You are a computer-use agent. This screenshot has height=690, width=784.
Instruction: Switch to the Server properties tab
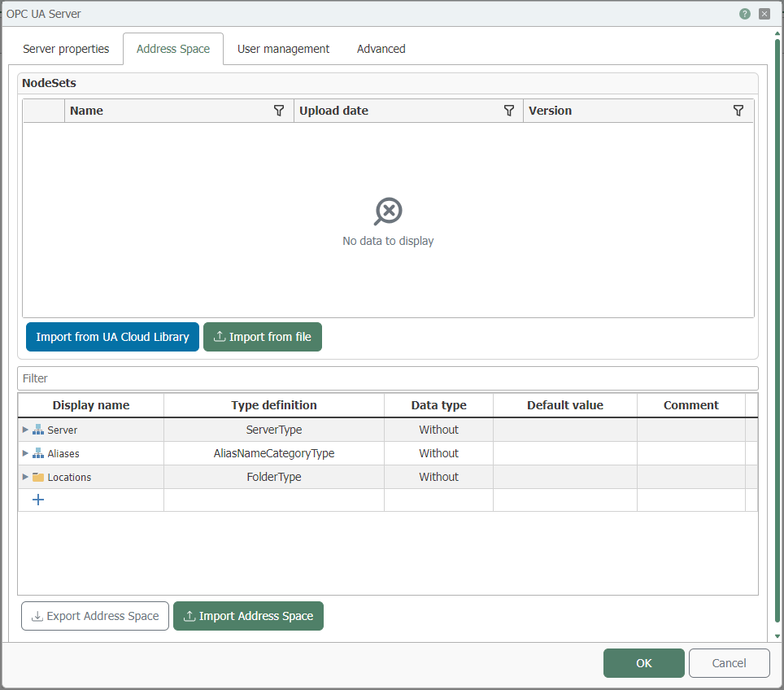(x=66, y=49)
